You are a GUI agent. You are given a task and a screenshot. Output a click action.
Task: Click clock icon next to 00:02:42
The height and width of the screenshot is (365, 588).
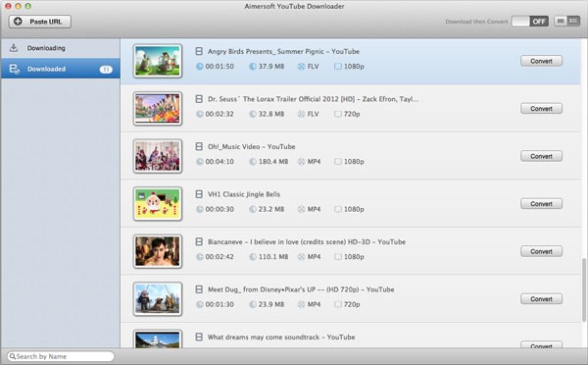pyautogui.click(x=200, y=257)
